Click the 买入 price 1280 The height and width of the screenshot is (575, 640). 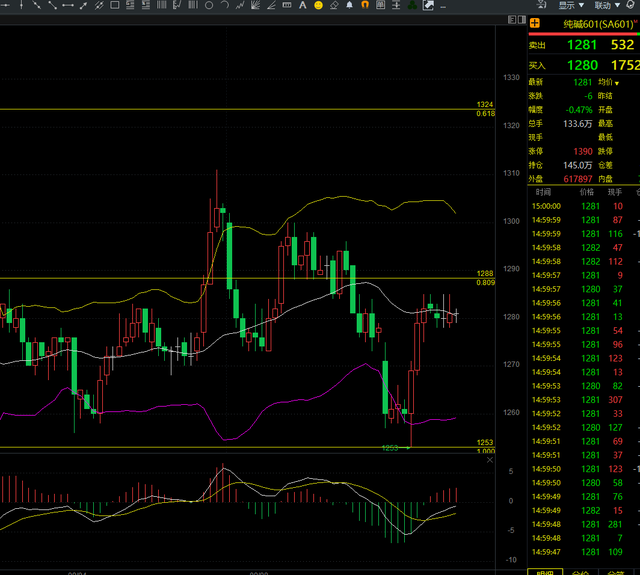coord(582,65)
